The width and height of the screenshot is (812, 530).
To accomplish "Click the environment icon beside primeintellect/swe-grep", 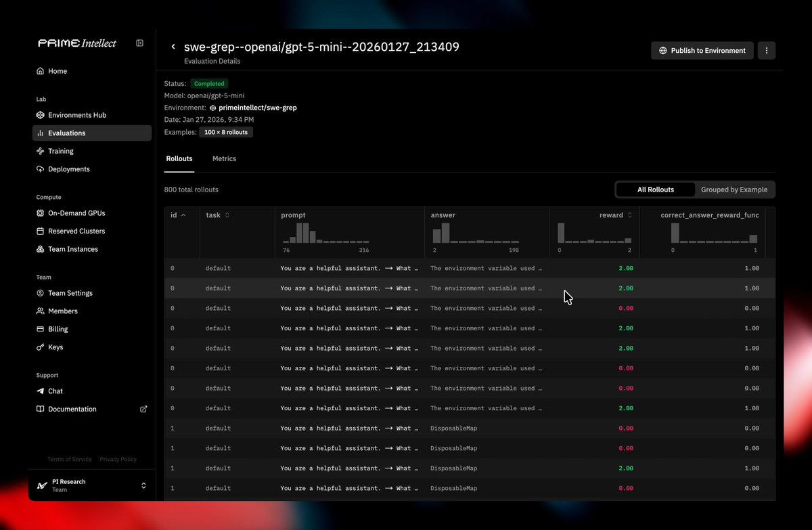I will (212, 108).
